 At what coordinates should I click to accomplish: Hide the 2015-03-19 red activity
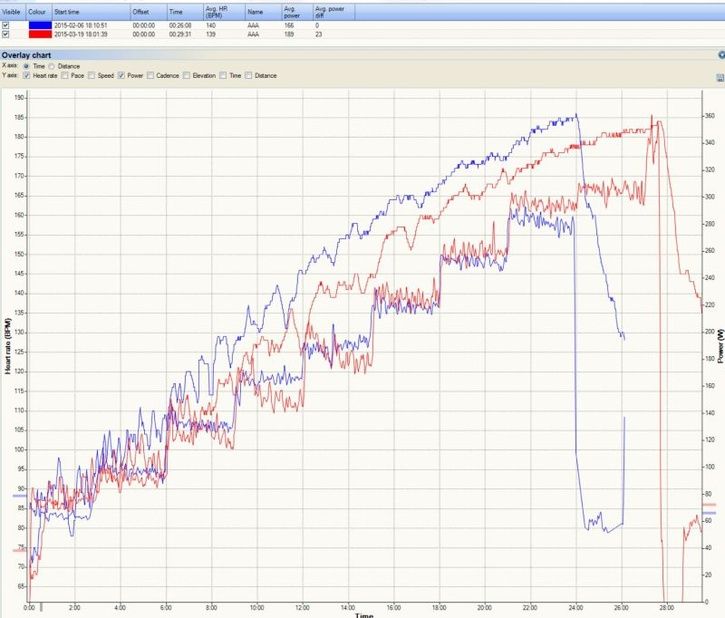pos(6,33)
